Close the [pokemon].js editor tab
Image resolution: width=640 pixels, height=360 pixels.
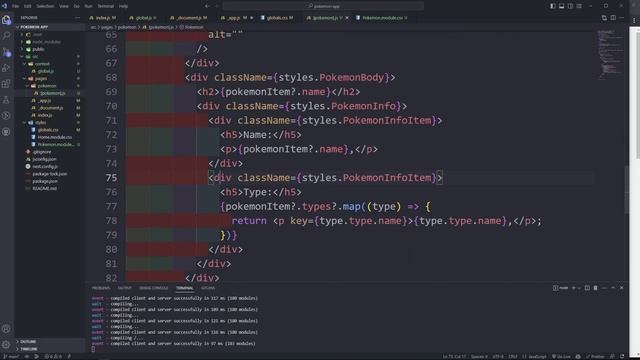347,18
